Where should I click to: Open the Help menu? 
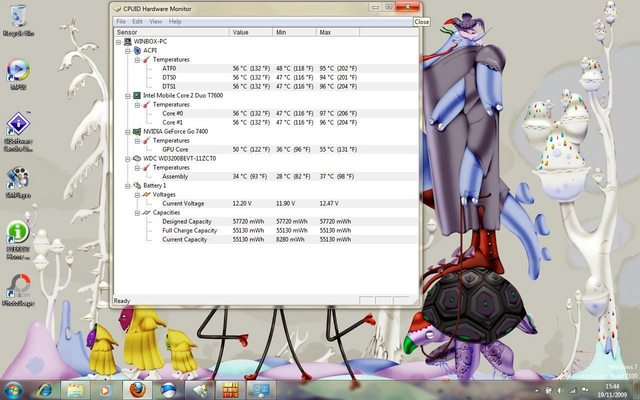175,22
